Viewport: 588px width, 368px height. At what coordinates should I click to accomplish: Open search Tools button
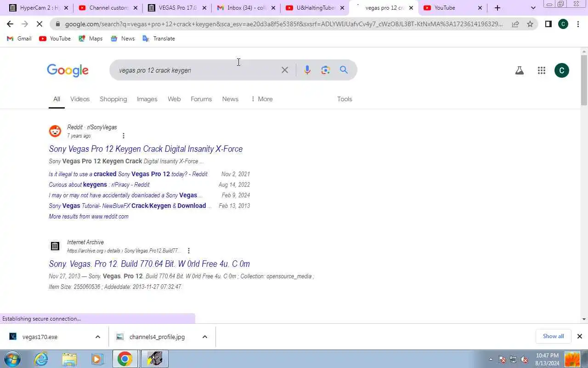345,99
